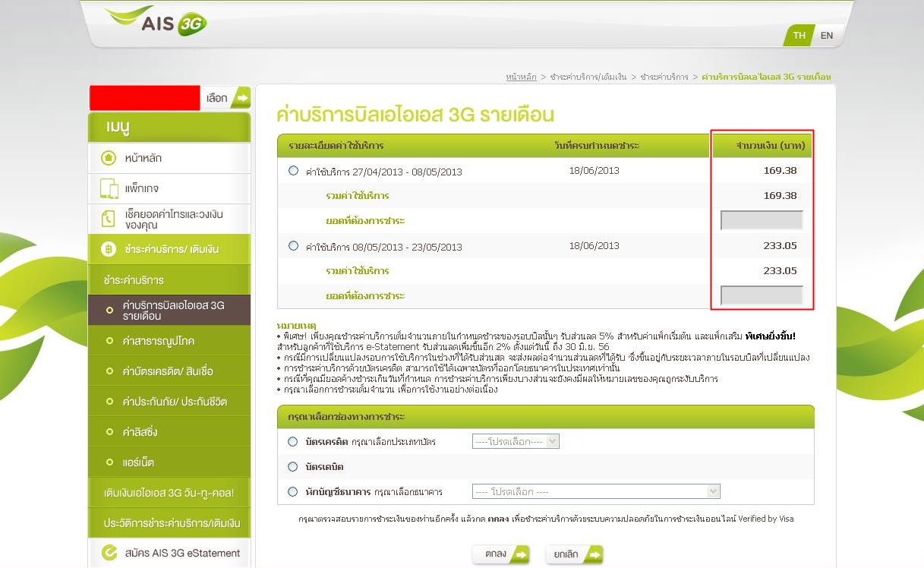Open เติมเงินเอไอเอส 3G วัน-ทู-คอล! menu item
The height and width of the screenshot is (568, 924).
tap(169, 492)
